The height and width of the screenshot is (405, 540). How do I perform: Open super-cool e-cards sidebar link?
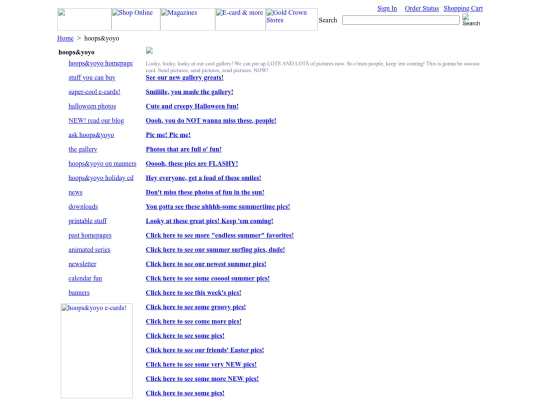click(94, 92)
